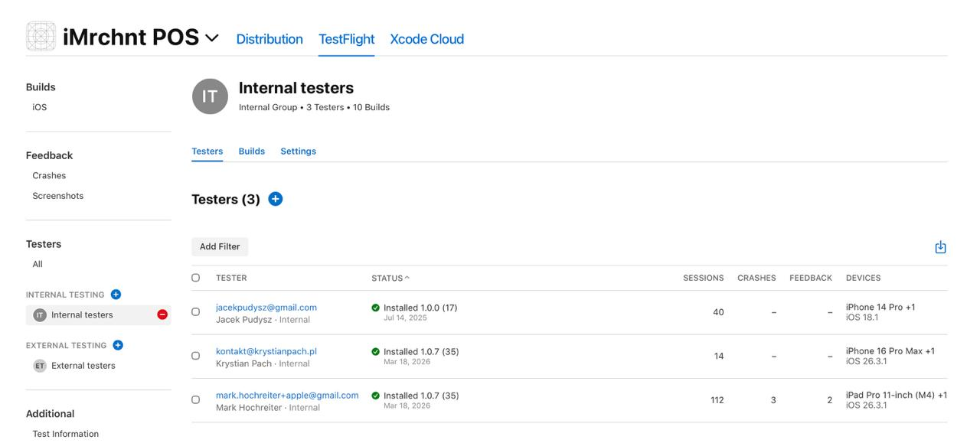Click the iPad Pro 11-inch (M4) +1 device entry
Screen dimensions: 980x443
[897, 395]
